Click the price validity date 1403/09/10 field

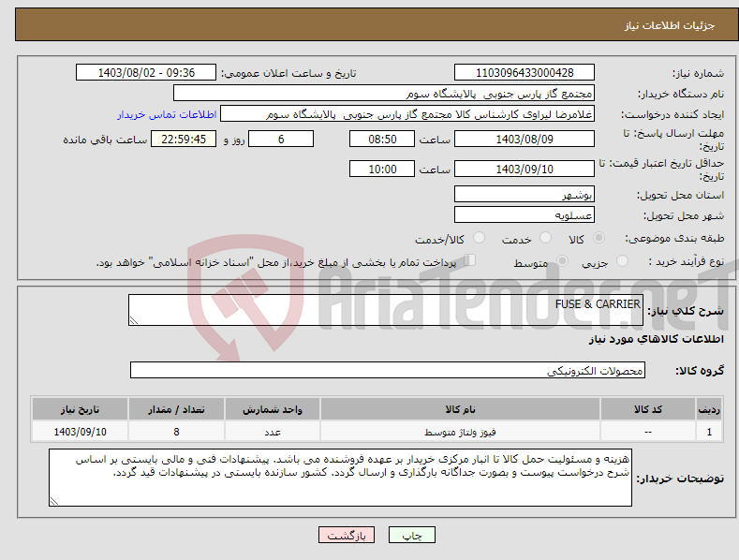tap(525, 169)
